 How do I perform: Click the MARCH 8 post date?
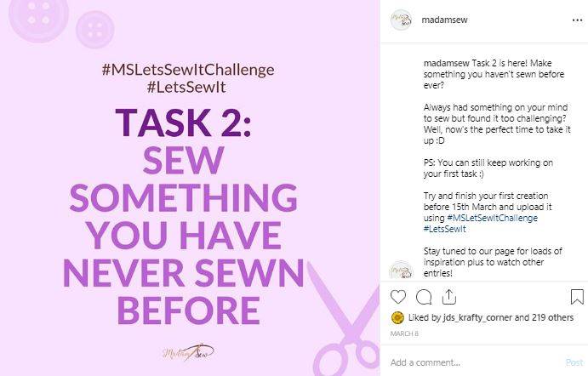tap(404, 333)
